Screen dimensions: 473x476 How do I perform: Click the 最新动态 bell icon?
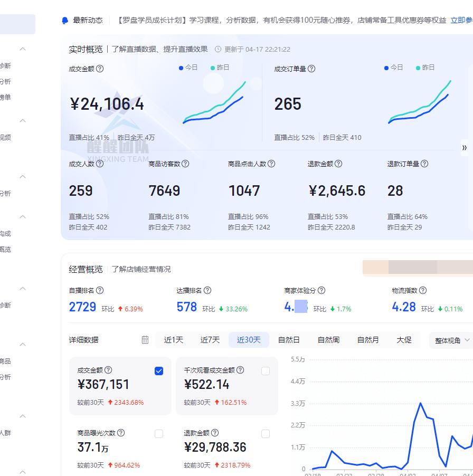(64, 21)
